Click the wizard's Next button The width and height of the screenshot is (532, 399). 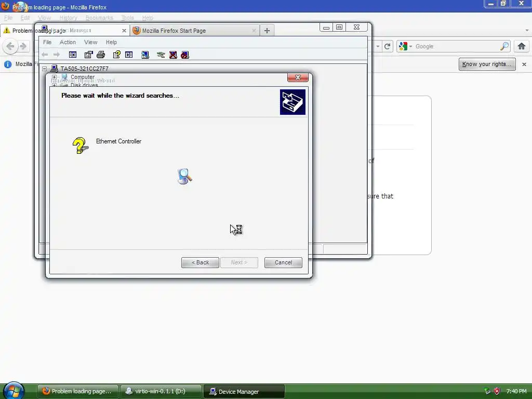coord(239,262)
